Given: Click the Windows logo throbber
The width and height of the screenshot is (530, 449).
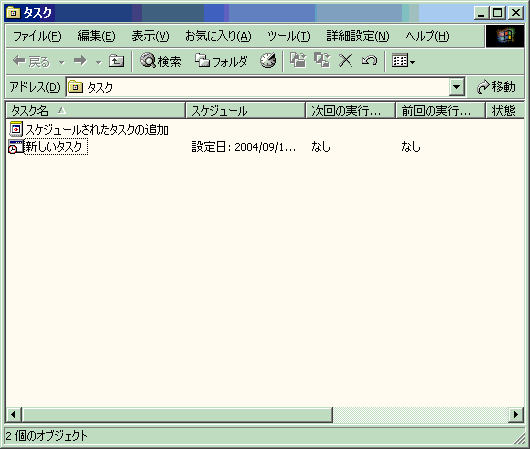Looking at the screenshot, I should point(505,36).
